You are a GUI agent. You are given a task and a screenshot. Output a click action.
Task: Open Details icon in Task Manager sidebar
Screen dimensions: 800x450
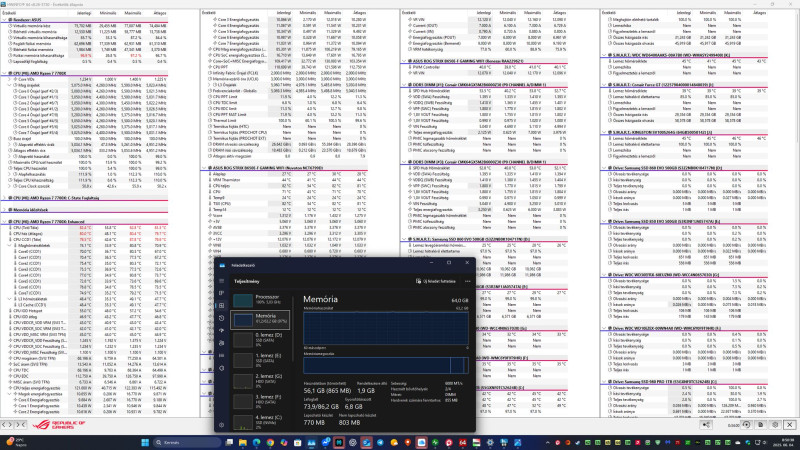[221, 356]
